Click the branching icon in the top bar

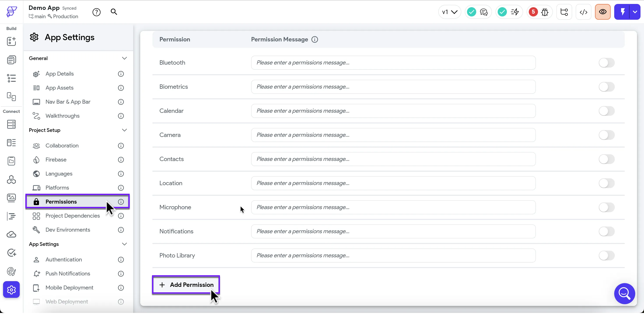coord(564,12)
